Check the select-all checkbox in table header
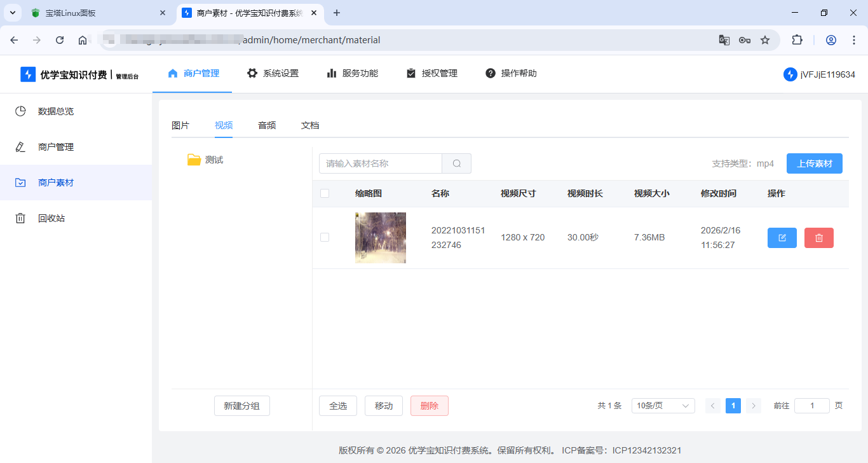The width and height of the screenshot is (868, 463). click(325, 193)
